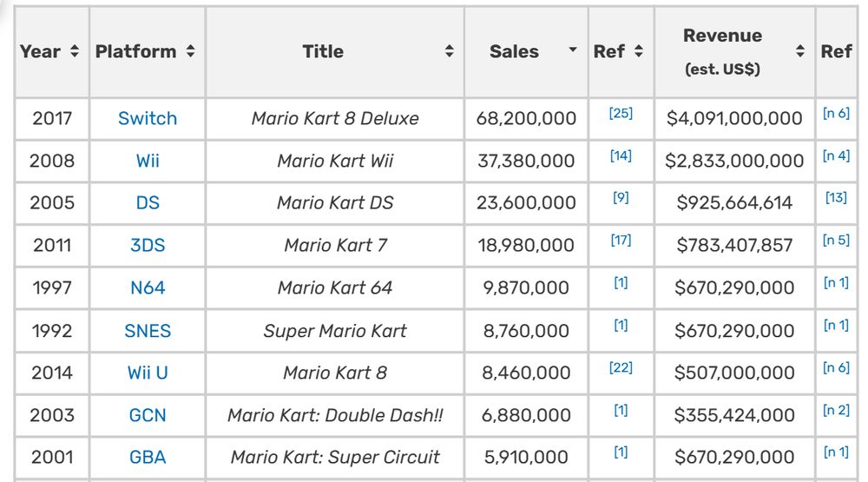Open the GCN platform link
Viewport: 868px width, 482px height.
(148, 415)
